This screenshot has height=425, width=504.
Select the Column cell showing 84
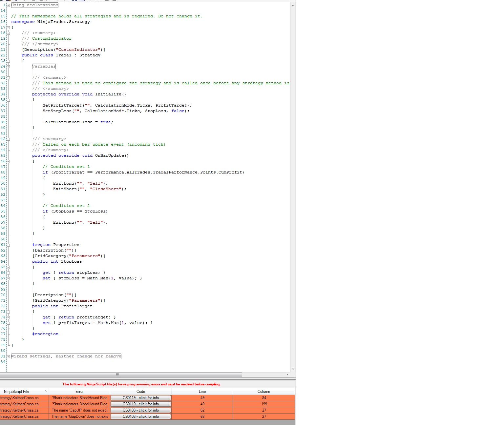click(264, 398)
